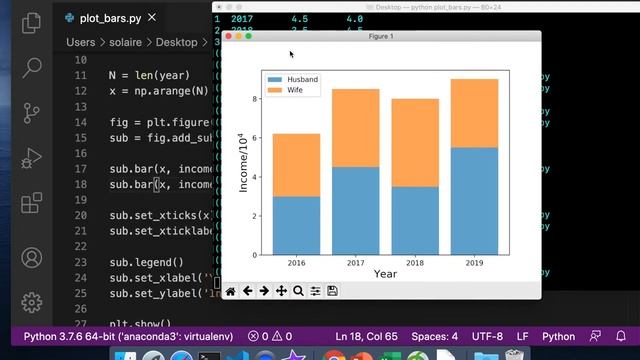The width and height of the screenshot is (640, 360).
Task: Click the solaire breadcrumb segment
Action: pyautogui.click(x=125, y=42)
